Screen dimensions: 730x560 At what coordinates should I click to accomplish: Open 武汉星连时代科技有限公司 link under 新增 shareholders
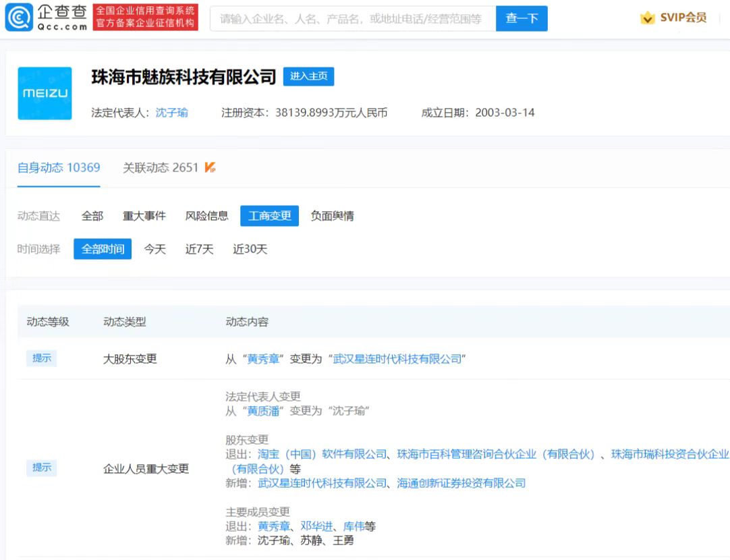(322, 483)
